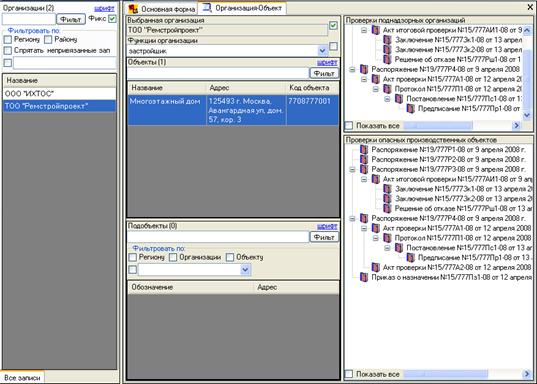This screenshot has height=384, width=537.
Task: Toggle the Фикс checkbox
Action: (112, 19)
